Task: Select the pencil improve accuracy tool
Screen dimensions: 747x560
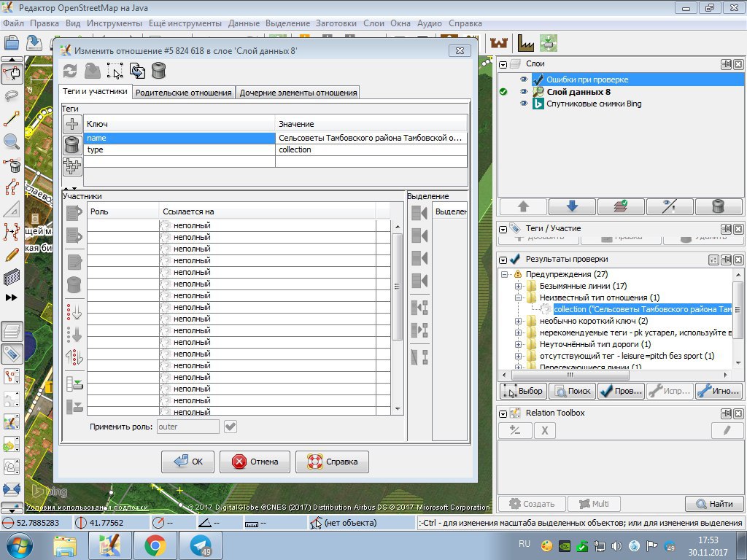Action: click(x=12, y=254)
